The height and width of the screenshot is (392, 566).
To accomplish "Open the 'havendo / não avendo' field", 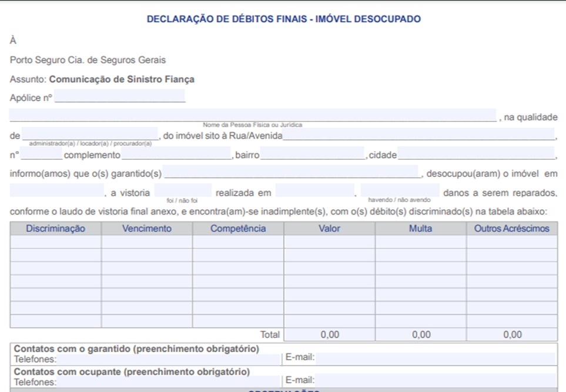I will [400, 191].
